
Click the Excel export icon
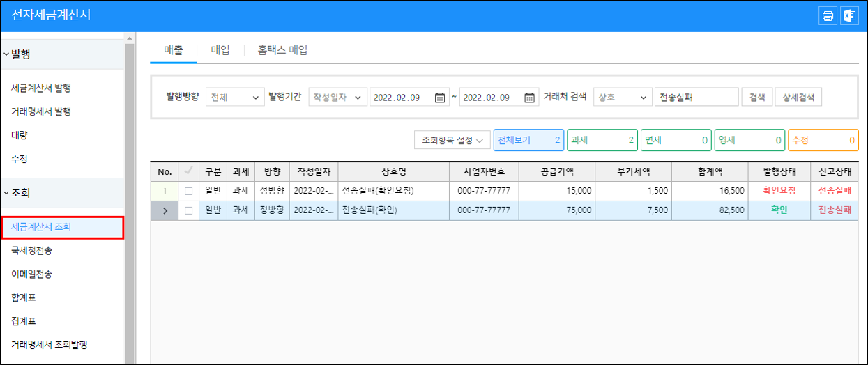coord(848,16)
